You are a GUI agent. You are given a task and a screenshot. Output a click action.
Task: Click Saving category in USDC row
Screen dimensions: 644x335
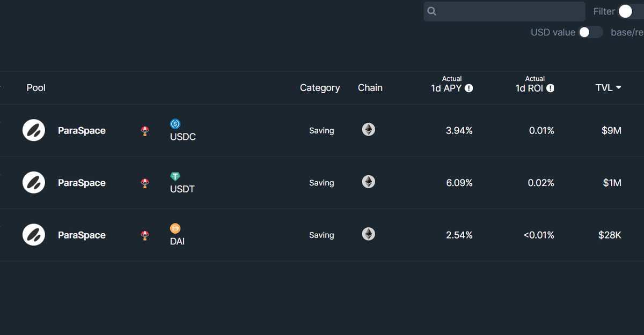[321, 130]
